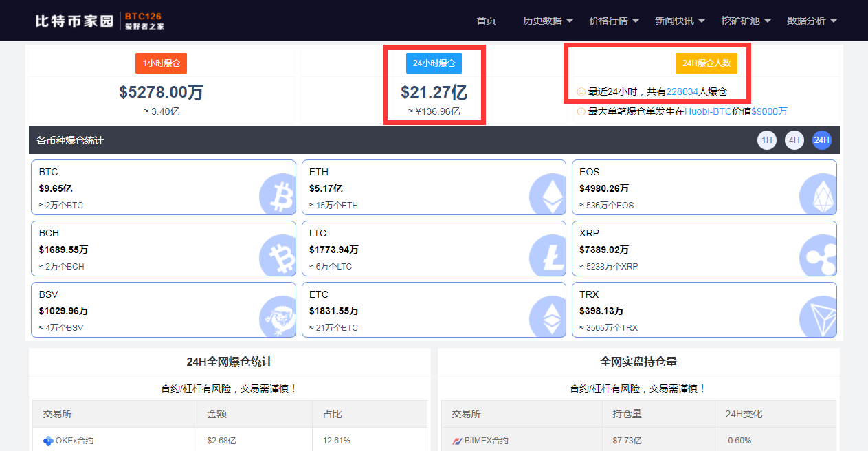
Task: Click the ≈ 3.40亿 value
Action: pyautogui.click(x=162, y=111)
